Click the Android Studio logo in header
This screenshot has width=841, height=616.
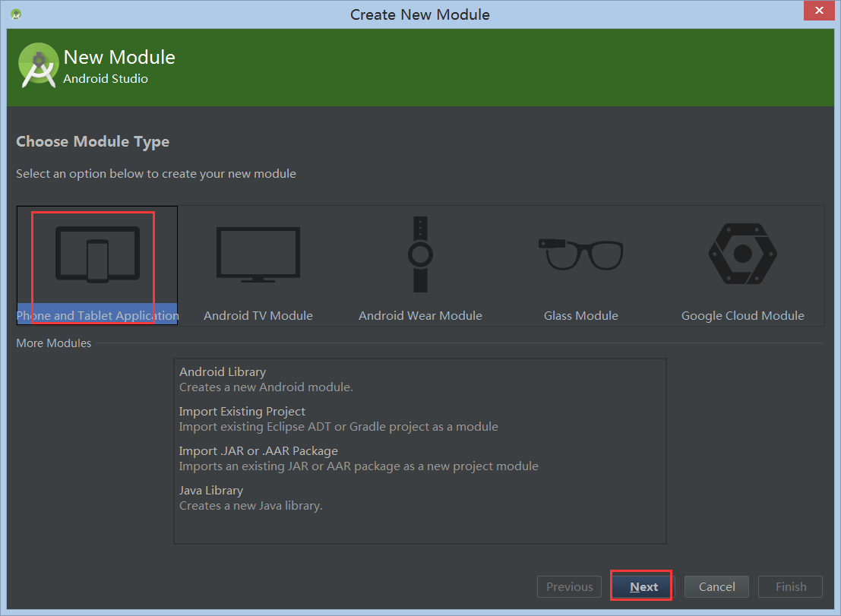point(38,65)
